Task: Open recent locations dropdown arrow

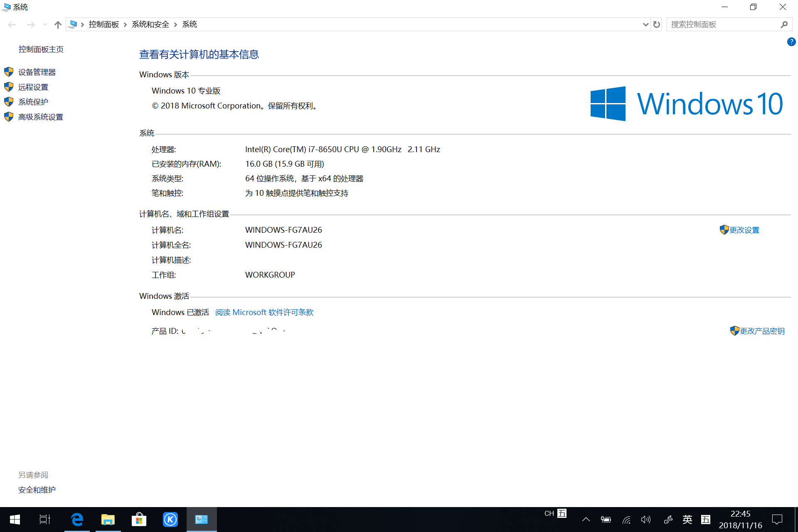Action: pyautogui.click(x=45, y=25)
